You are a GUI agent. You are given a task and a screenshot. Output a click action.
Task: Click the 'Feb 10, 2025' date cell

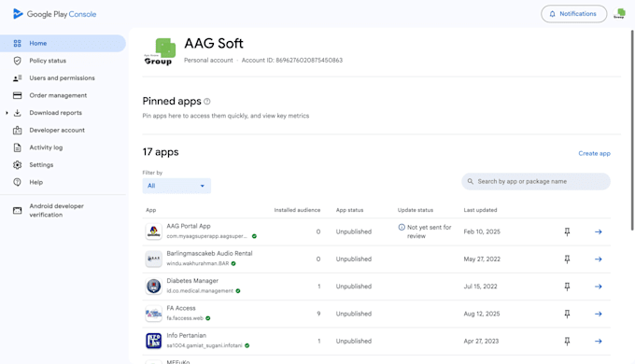482,232
